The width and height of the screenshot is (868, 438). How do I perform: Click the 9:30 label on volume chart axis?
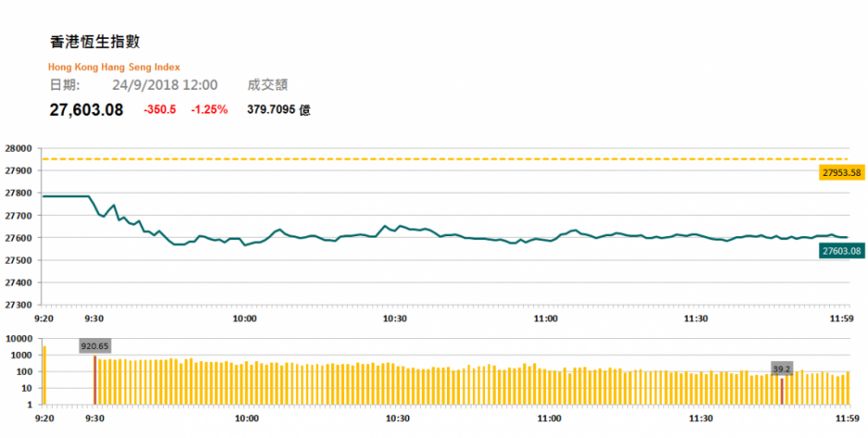pos(95,419)
